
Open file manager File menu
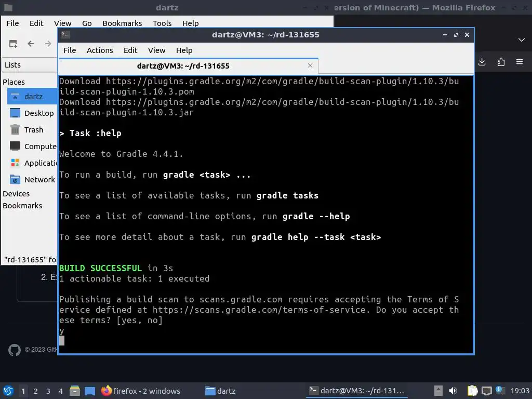pos(12,23)
